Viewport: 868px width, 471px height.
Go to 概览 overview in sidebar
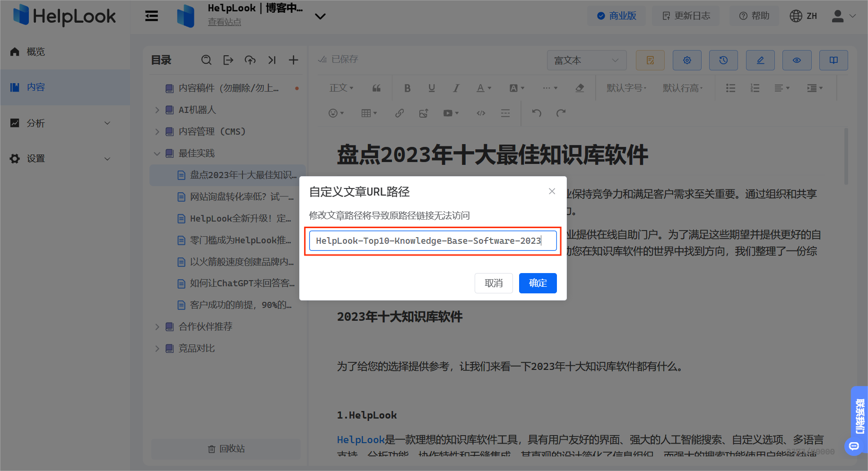[65, 51]
